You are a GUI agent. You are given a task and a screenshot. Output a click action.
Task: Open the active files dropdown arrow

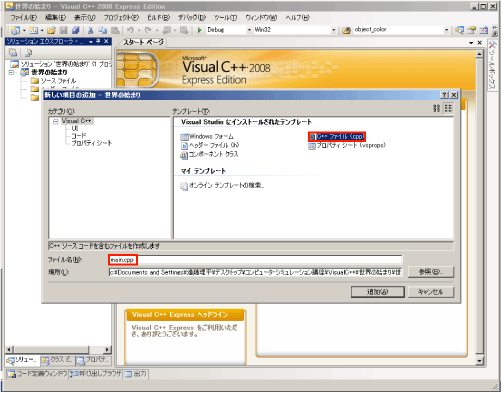click(x=471, y=43)
